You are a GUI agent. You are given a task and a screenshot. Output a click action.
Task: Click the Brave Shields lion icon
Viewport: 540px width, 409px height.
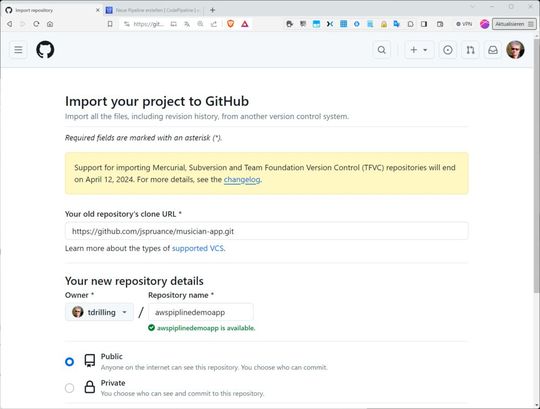(x=231, y=24)
